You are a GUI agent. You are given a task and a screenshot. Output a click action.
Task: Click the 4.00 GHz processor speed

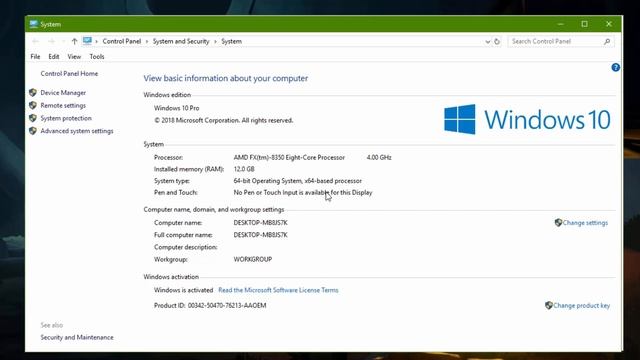pyautogui.click(x=379, y=157)
